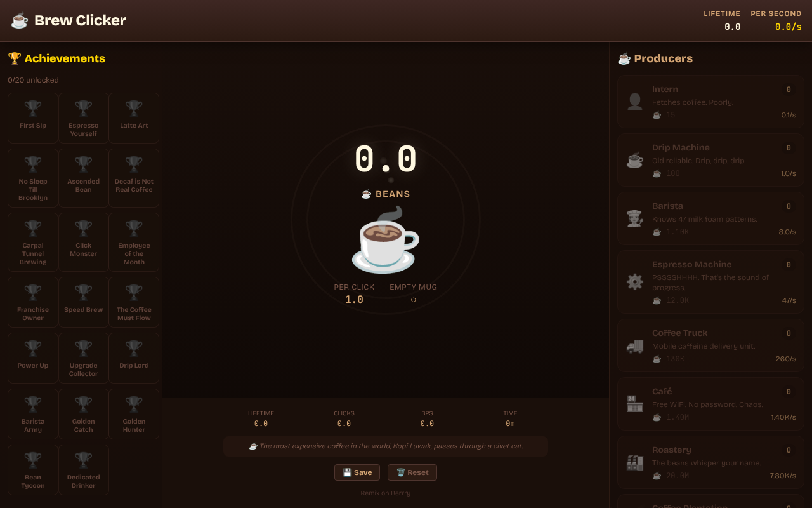Open the Remix on Berrry link
Screen dimensions: 812x508
click(x=385, y=492)
